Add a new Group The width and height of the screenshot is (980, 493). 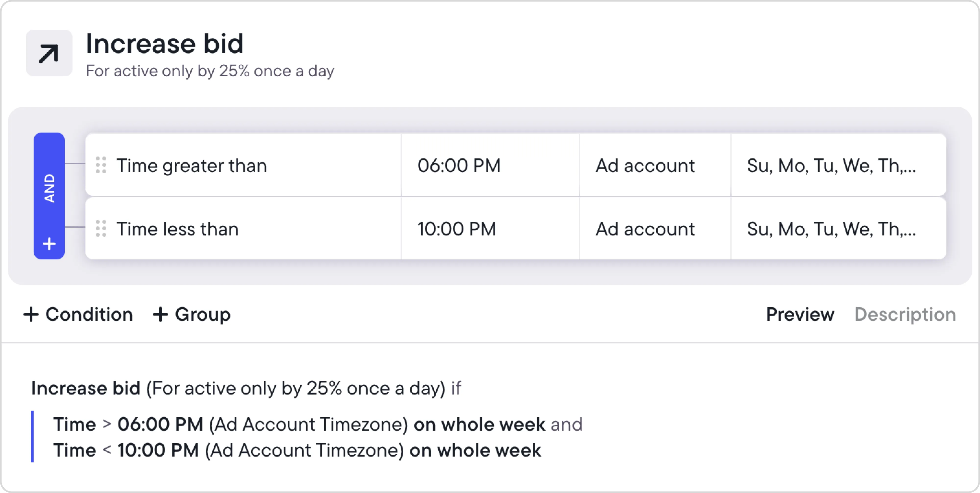(192, 315)
